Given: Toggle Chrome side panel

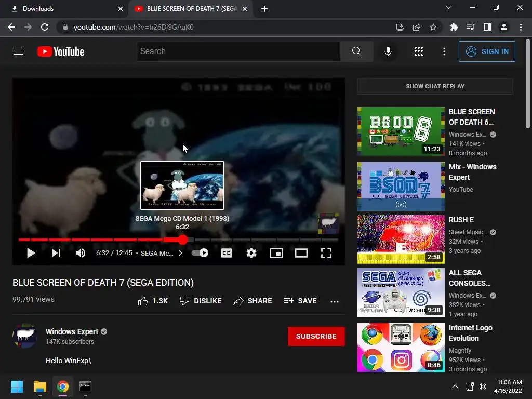Looking at the screenshot, I should (487, 27).
